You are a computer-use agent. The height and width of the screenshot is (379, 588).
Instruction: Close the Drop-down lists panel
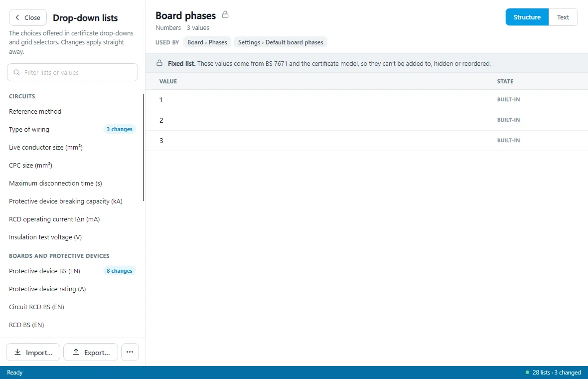[x=28, y=17]
